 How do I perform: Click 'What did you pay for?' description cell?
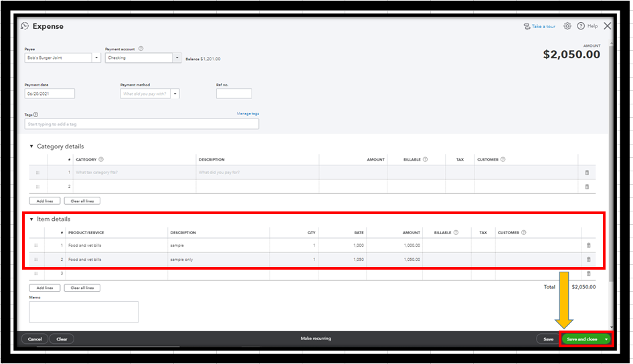click(258, 173)
